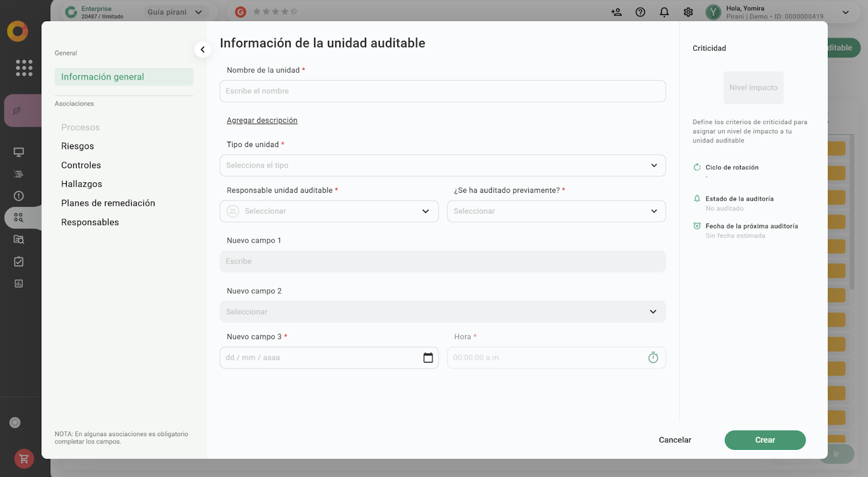Open the settings gear icon
Image resolution: width=868 pixels, height=477 pixels.
tap(688, 12)
